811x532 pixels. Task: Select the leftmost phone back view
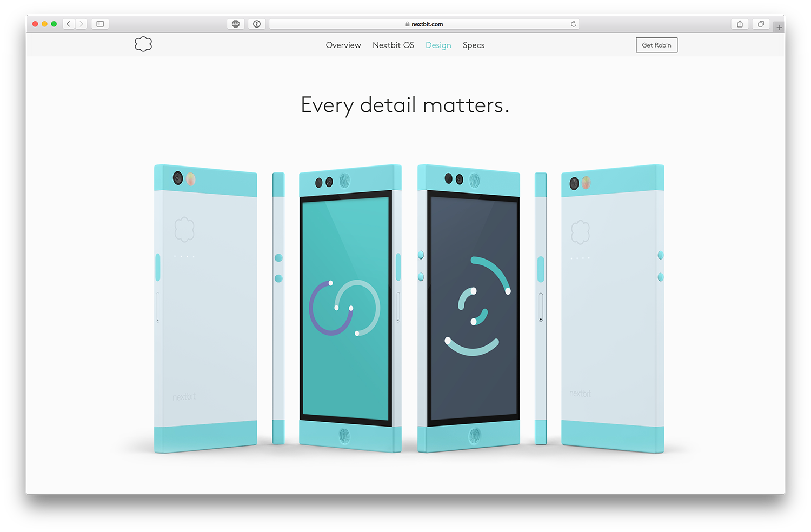point(205,308)
